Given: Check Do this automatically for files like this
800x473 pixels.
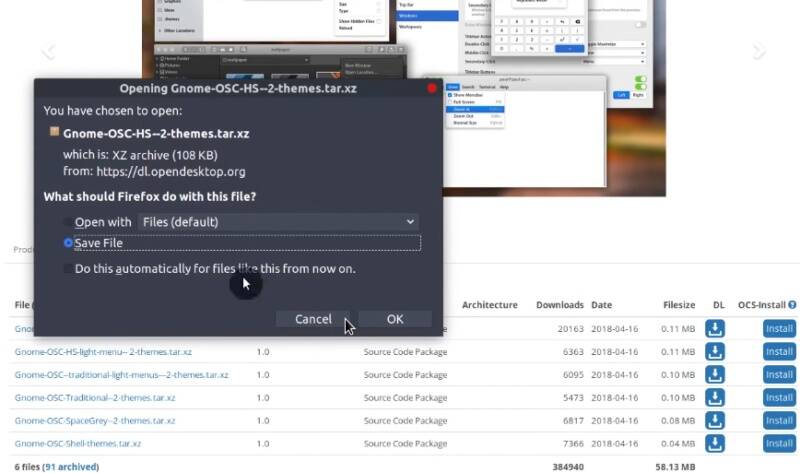Looking at the screenshot, I should click(x=68, y=268).
